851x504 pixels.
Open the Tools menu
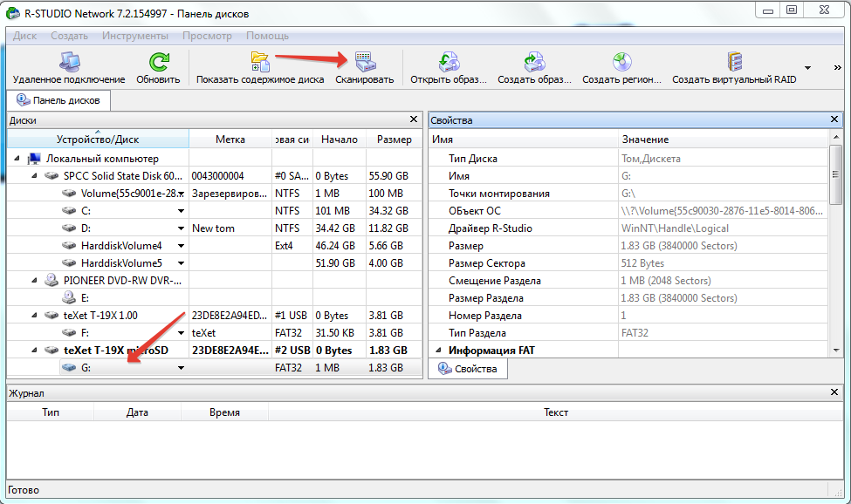(x=134, y=36)
